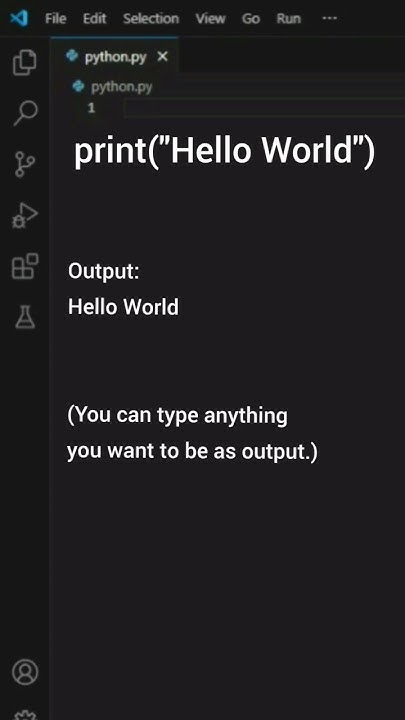Open Source Control view

click(24, 164)
